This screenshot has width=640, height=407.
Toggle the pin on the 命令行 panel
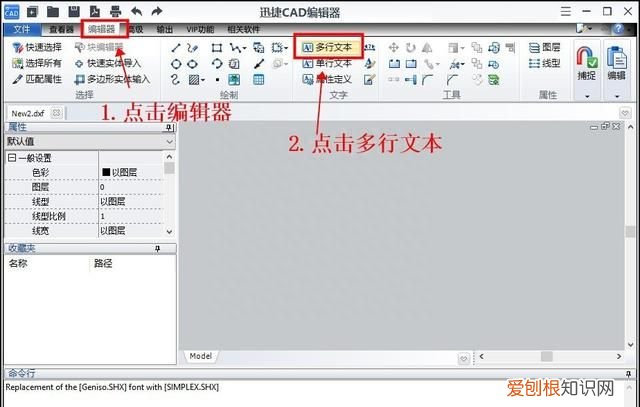click(x=629, y=374)
